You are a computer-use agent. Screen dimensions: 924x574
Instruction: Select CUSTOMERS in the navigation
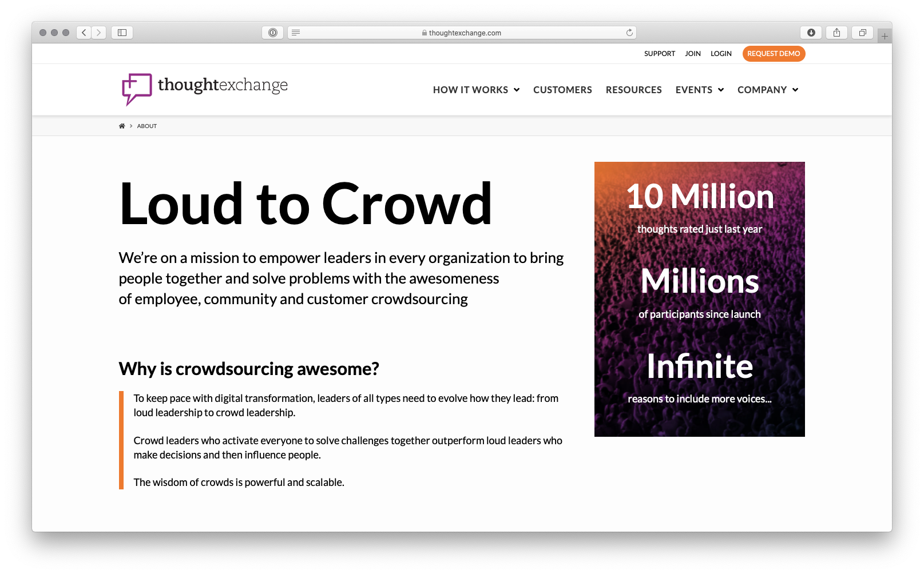[x=562, y=90]
